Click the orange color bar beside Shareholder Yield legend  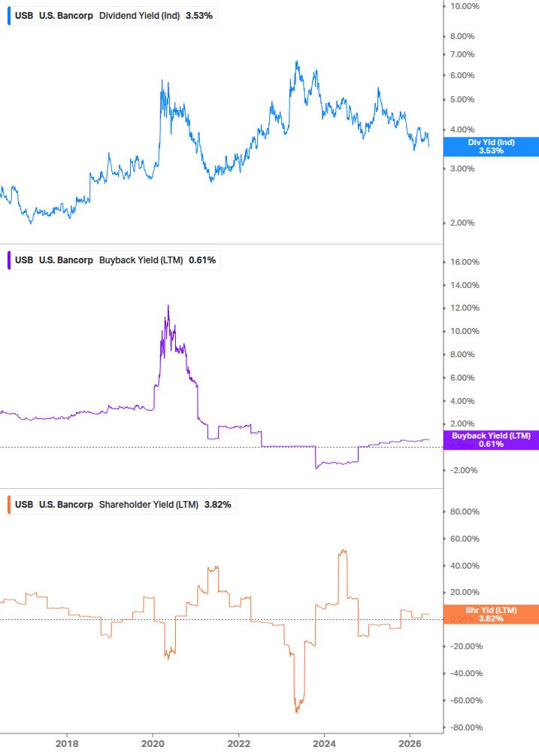pos(9,504)
